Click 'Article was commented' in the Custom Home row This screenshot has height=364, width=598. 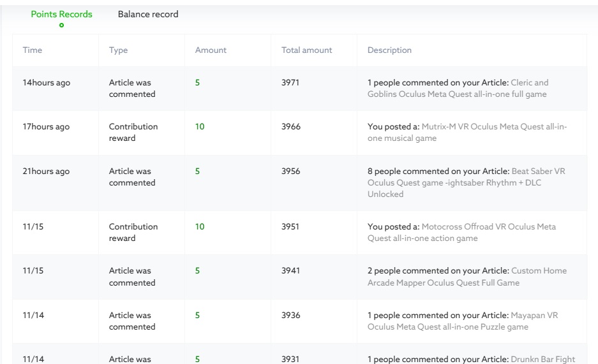click(x=132, y=277)
